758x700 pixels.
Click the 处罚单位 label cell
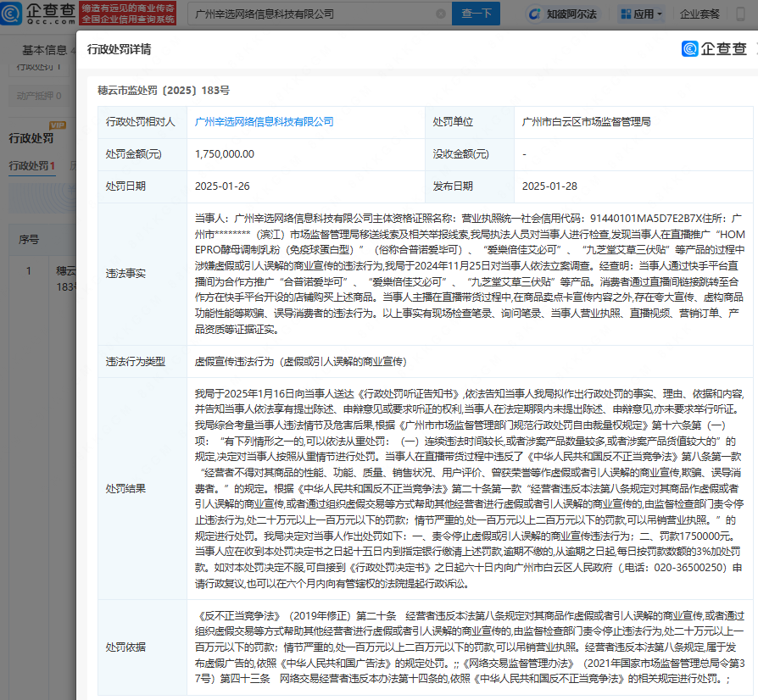470,122
